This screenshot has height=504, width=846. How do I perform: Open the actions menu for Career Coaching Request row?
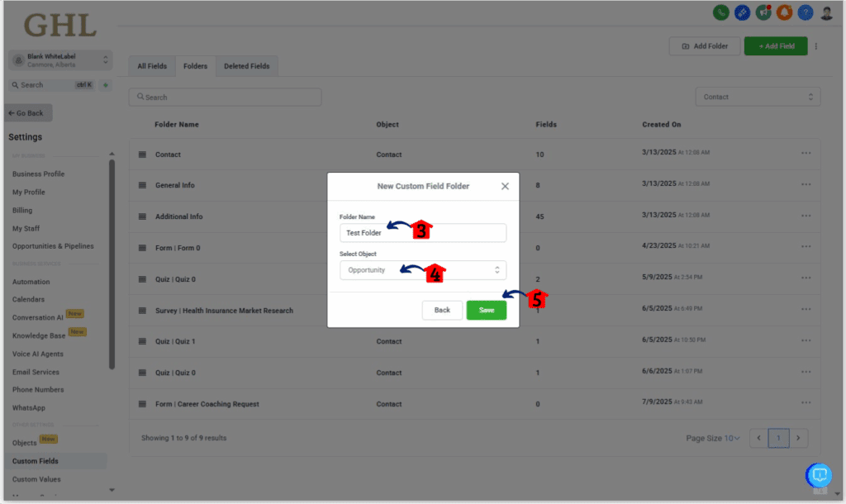(x=806, y=402)
